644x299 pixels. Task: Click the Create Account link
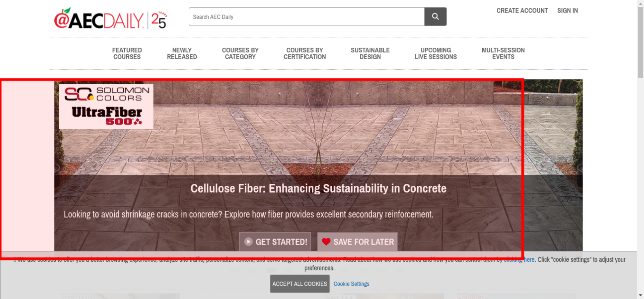pos(522,11)
